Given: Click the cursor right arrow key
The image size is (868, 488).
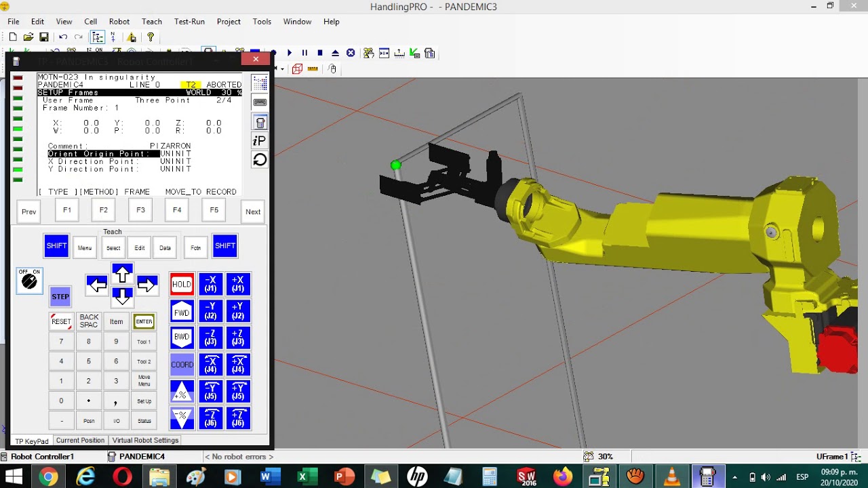Looking at the screenshot, I should click(147, 285).
